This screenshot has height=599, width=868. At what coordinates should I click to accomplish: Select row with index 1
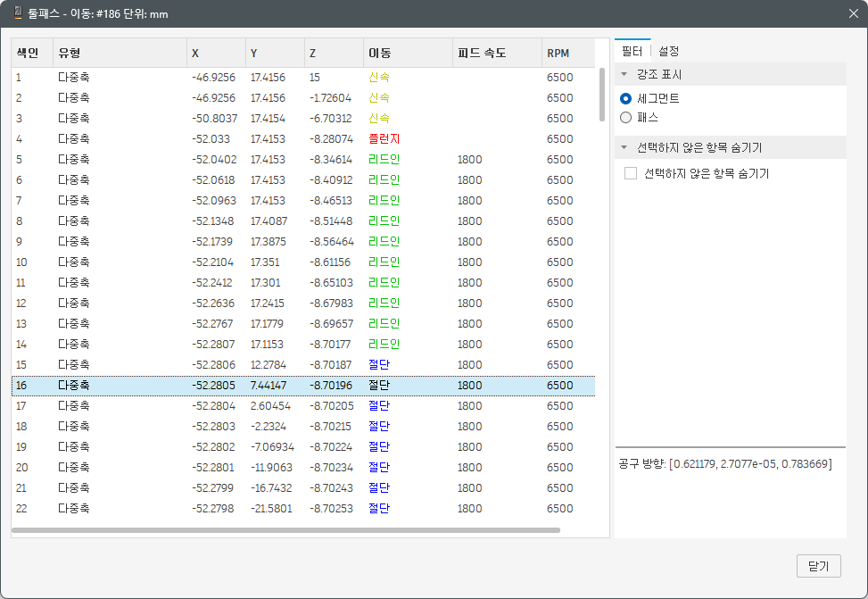coord(303,78)
